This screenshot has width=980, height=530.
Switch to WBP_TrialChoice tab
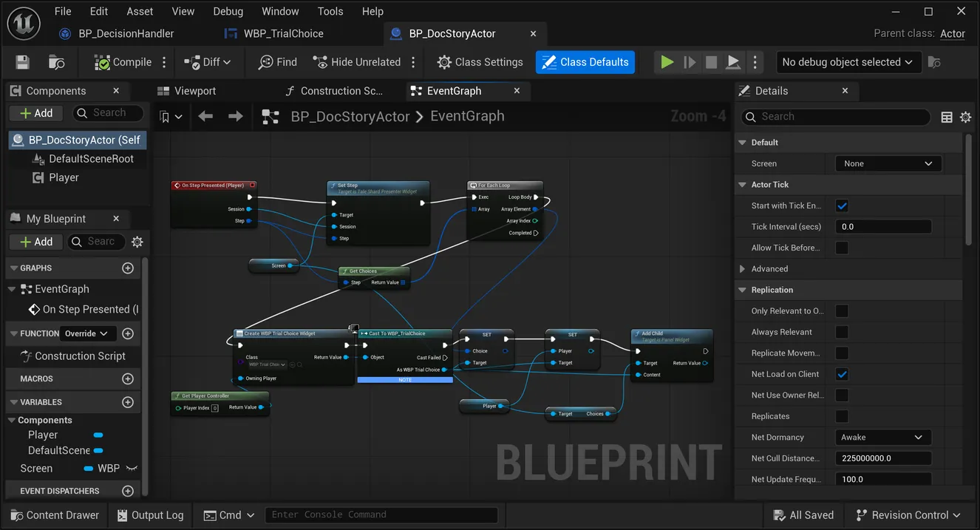275,33
